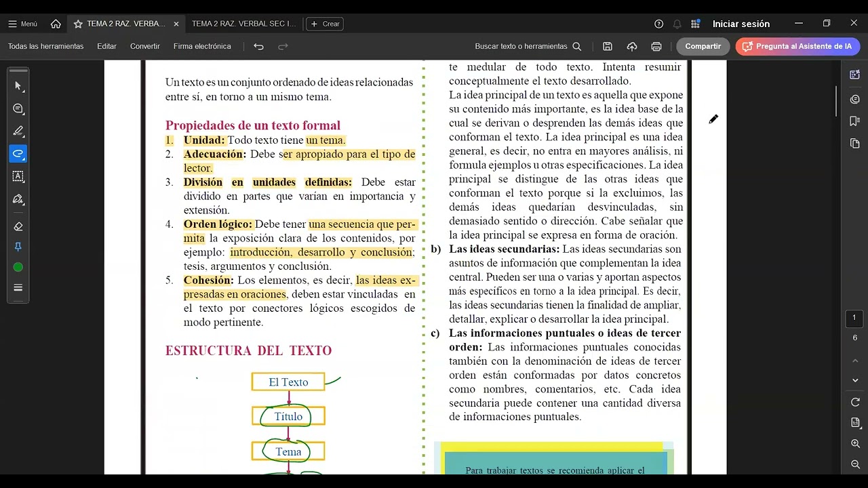
Task: Open the help question mark icon
Action: [x=658, y=24]
